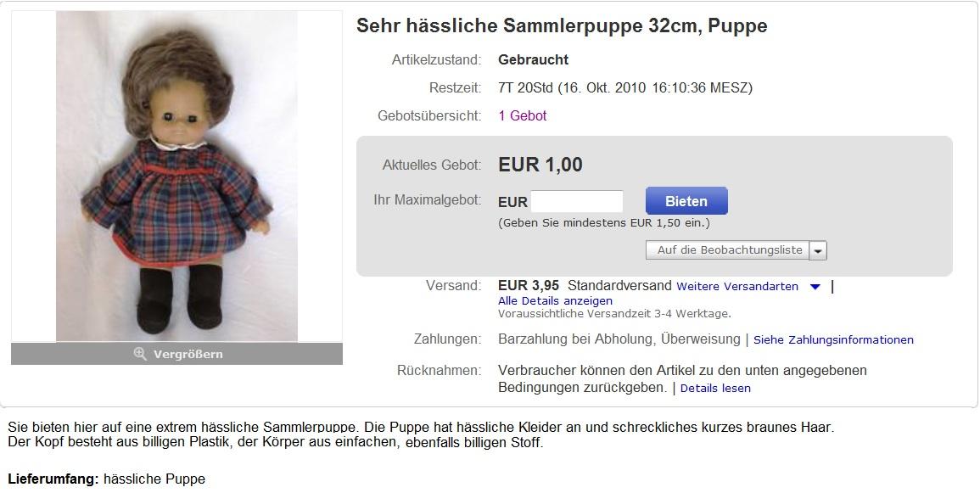Image resolution: width=980 pixels, height=493 pixels.
Task: Open Details lesen return policy link
Action: tap(715, 388)
